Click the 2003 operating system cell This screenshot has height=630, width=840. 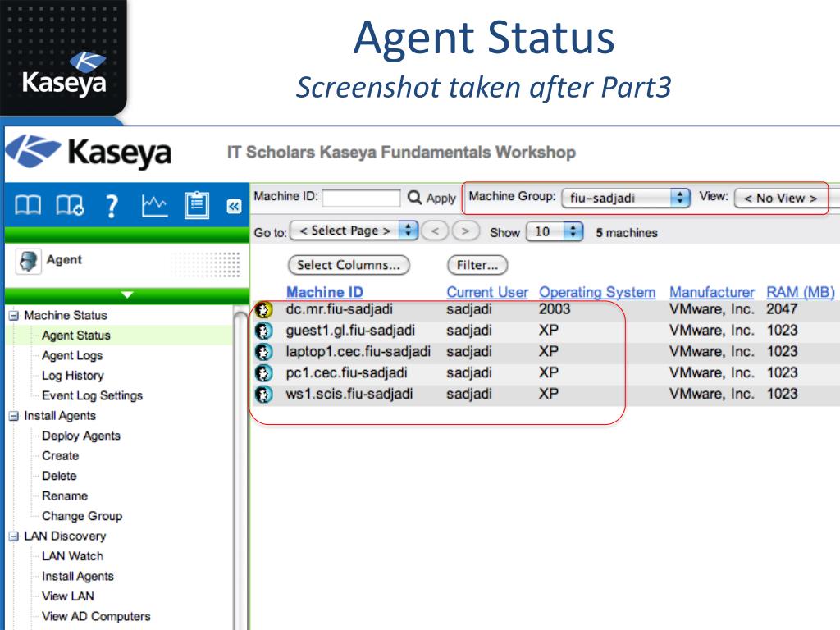tap(555, 309)
